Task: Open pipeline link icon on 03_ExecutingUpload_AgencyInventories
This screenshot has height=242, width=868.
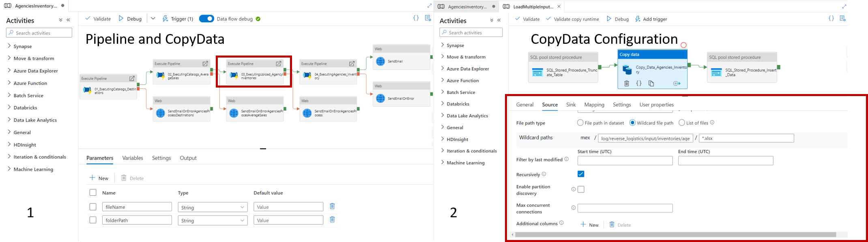Action: pyautogui.click(x=279, y=64)
